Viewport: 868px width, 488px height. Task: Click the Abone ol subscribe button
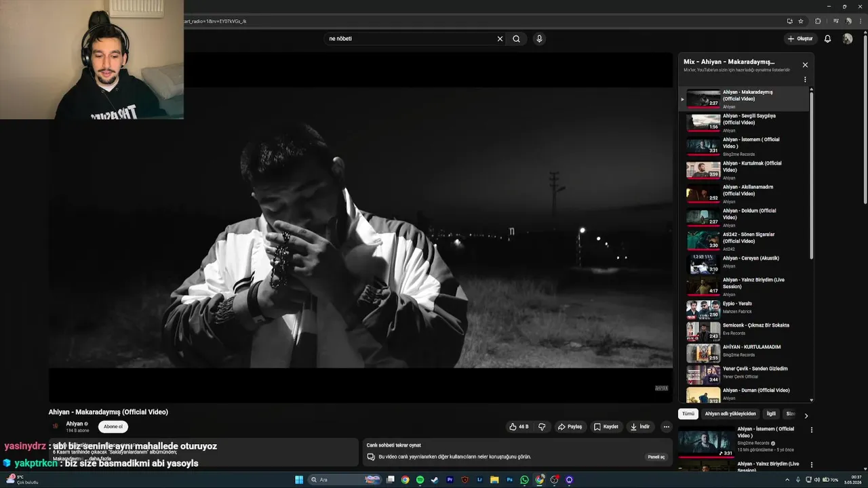pos(113,426)
